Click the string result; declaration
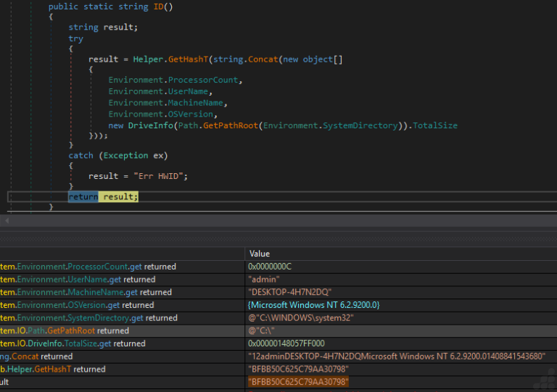Screen dimensions: 557x392 coord(103,27)
